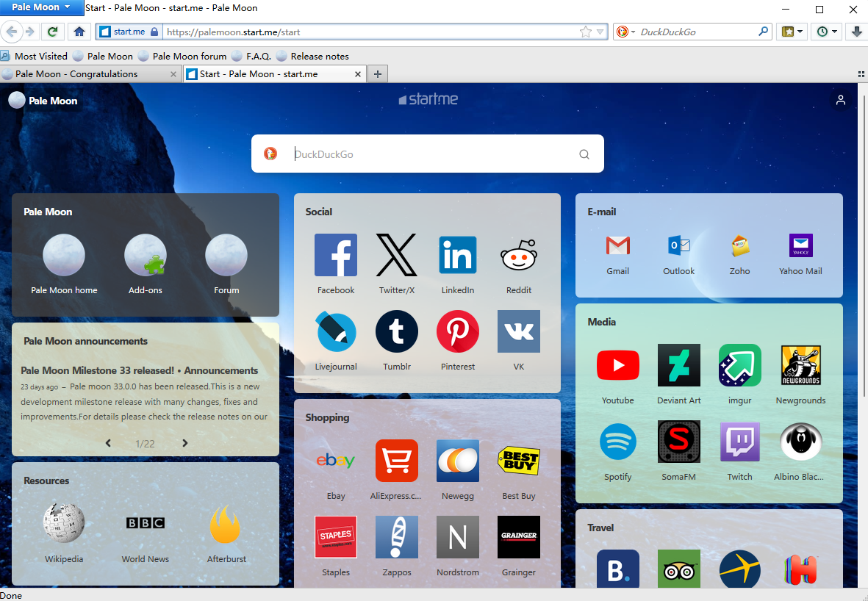The image size is (868, 601).
Task: Open the Twitch shortcut
Action: click(x=739, y=442)
